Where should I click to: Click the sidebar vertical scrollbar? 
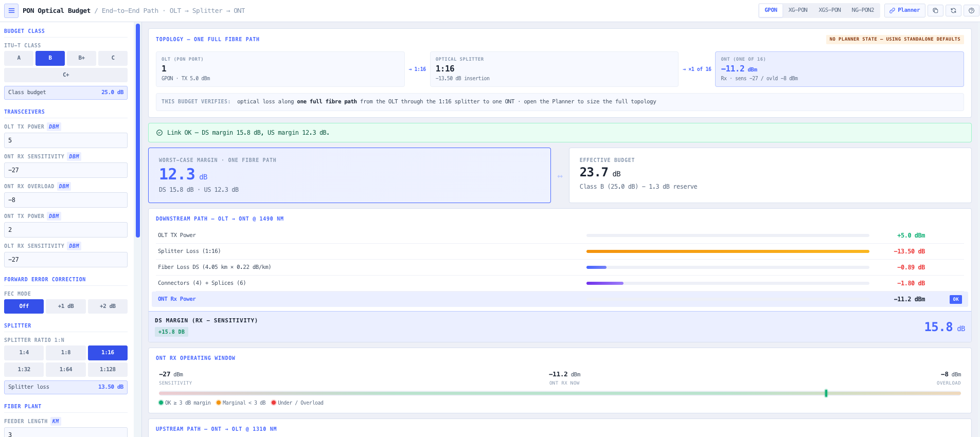pyautogui.click(x=138, y=130)
